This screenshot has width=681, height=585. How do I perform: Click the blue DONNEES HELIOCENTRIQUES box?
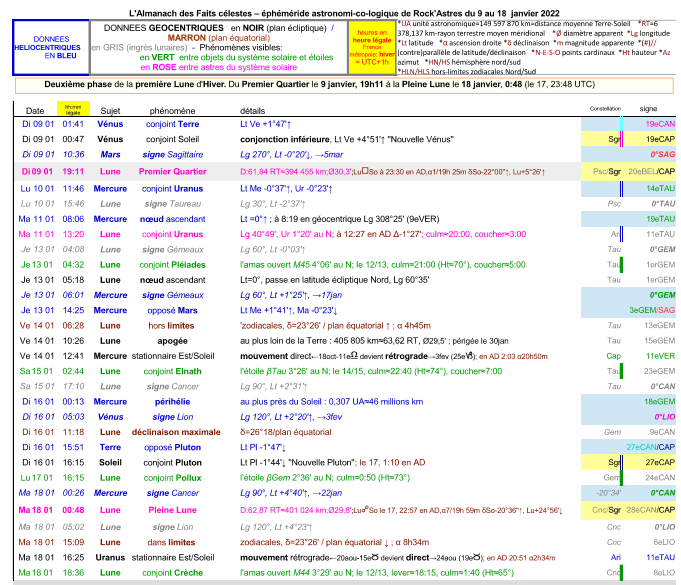point(45,46)
